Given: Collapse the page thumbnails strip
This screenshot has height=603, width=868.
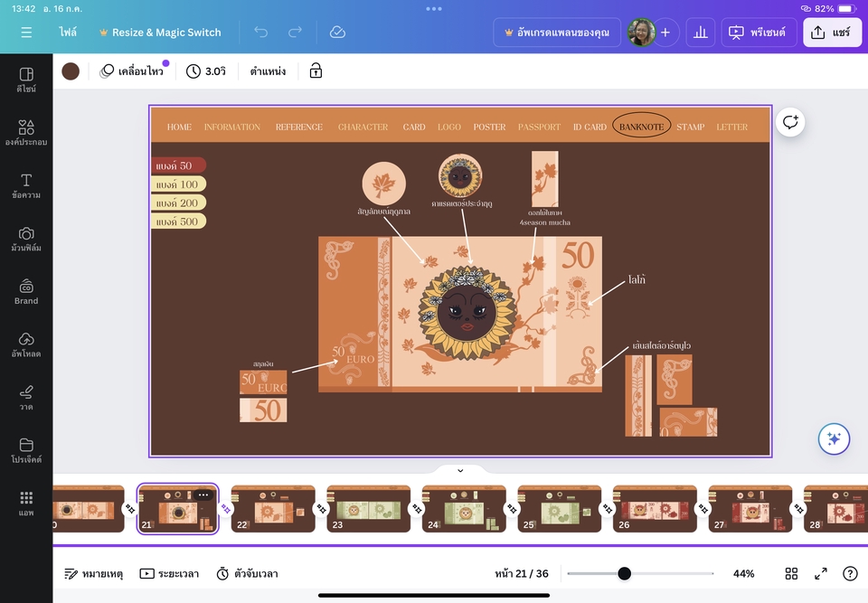Looking at the screenshot, I should [x=460, y=471].
